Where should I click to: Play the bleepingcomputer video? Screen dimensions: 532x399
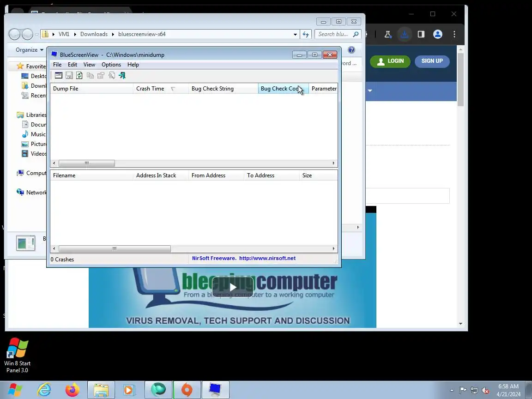pos(233,287)
